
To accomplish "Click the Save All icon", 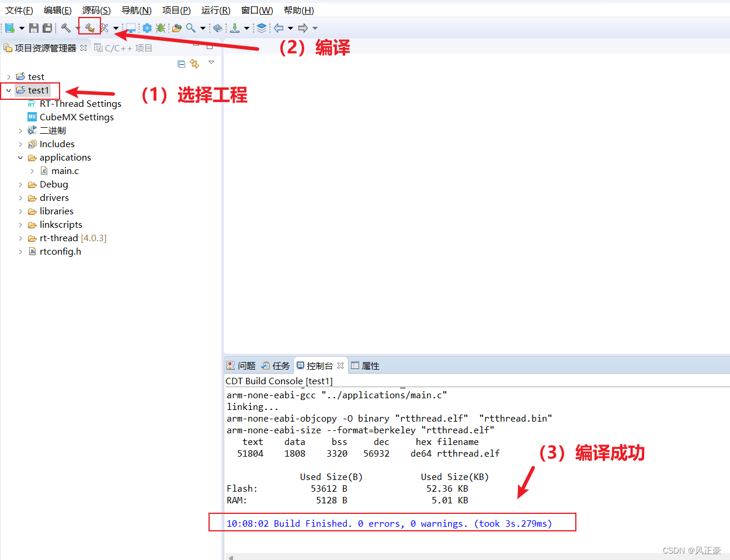I will point(48,27).
